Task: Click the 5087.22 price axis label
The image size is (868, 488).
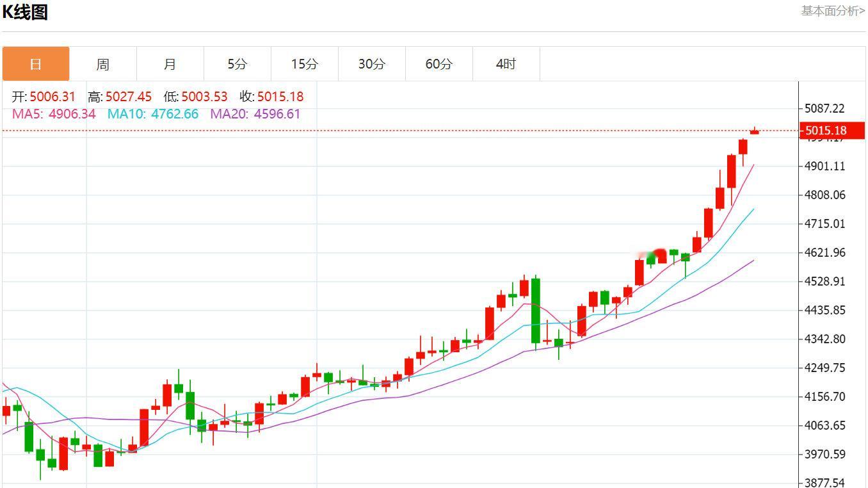Action: [x=826, y=108]
